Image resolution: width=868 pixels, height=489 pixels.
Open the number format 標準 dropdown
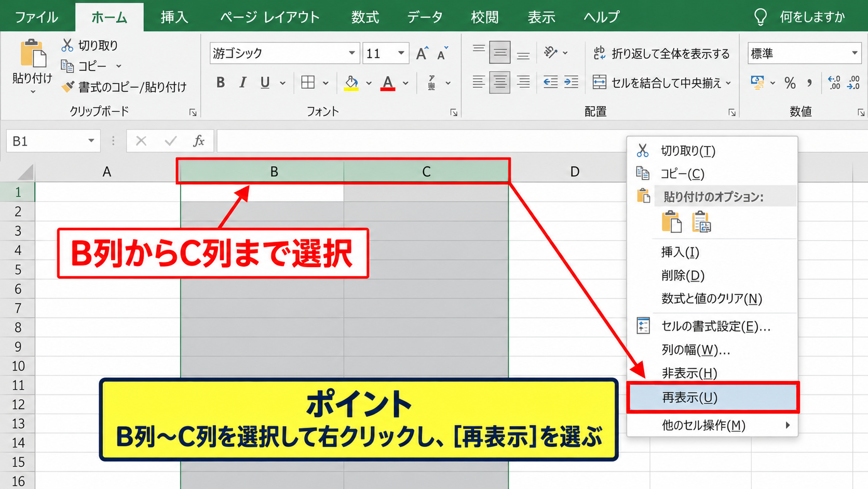click(854, 53)
